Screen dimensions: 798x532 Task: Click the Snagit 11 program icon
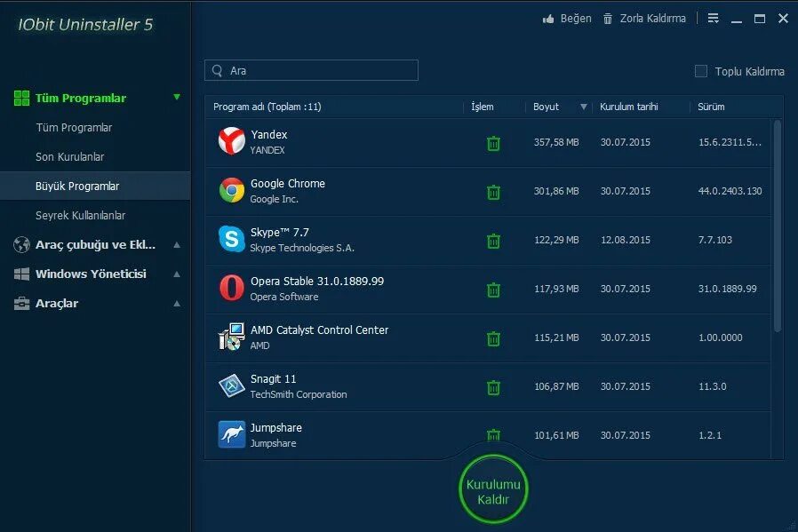click(232, 385)
